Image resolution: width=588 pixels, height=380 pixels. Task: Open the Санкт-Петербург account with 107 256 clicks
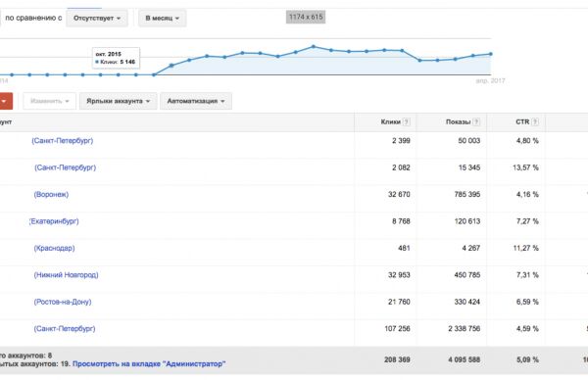65,329
